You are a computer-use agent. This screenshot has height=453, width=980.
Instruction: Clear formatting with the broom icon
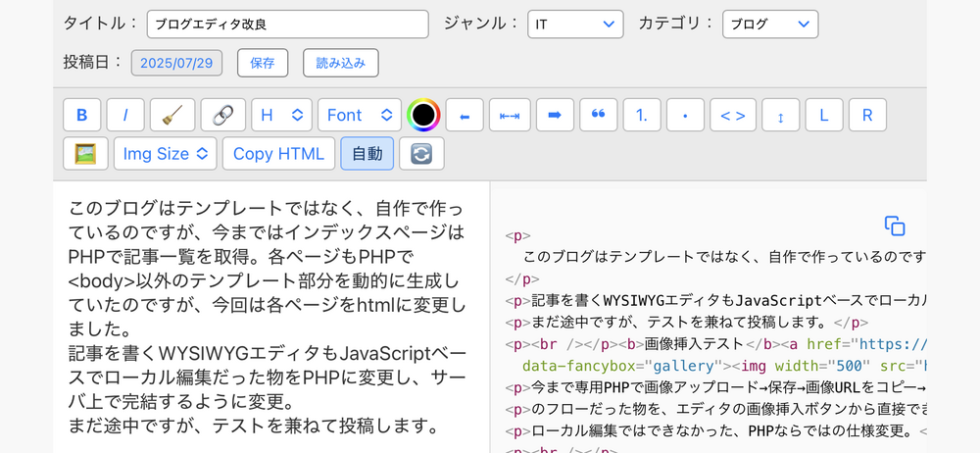click(171, 115)
